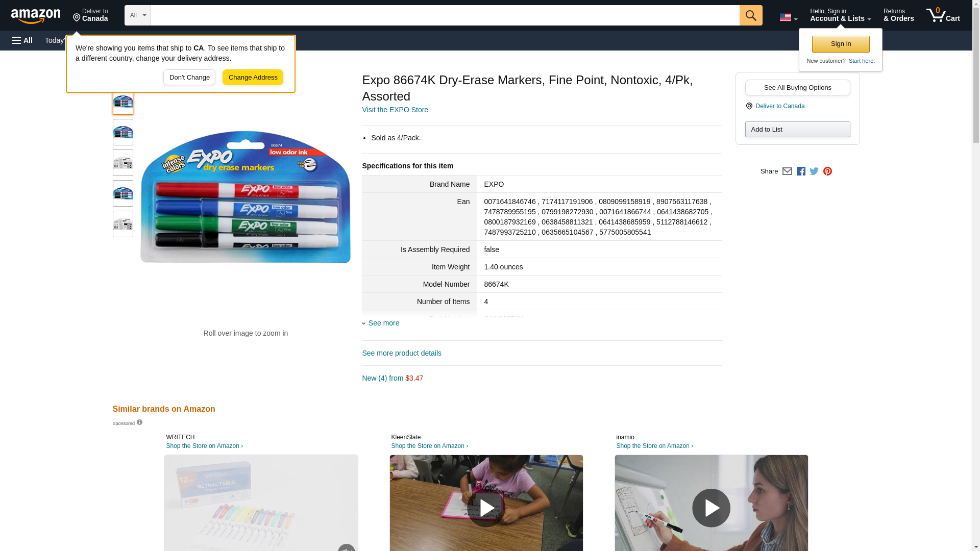Click the search input field
Viewport: 980px width, 551px height.
[x=445, y=15]
